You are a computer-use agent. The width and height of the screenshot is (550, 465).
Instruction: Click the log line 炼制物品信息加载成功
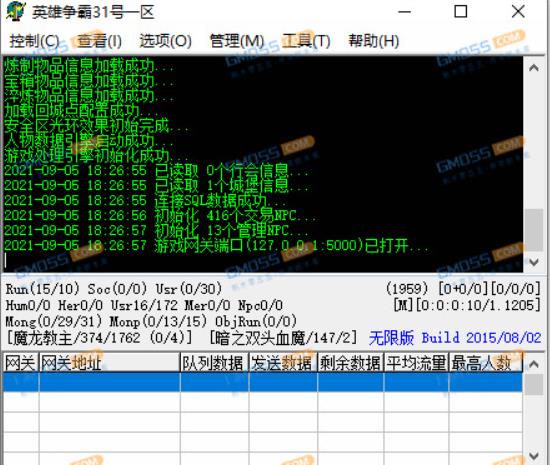pyautogui.click(x=89, y=66)
